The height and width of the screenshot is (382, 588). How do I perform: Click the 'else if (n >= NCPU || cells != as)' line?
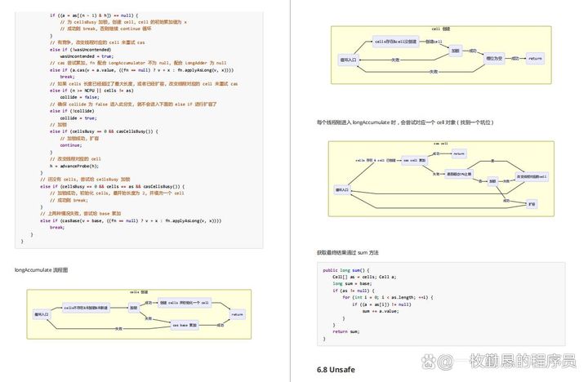point(91,91)
